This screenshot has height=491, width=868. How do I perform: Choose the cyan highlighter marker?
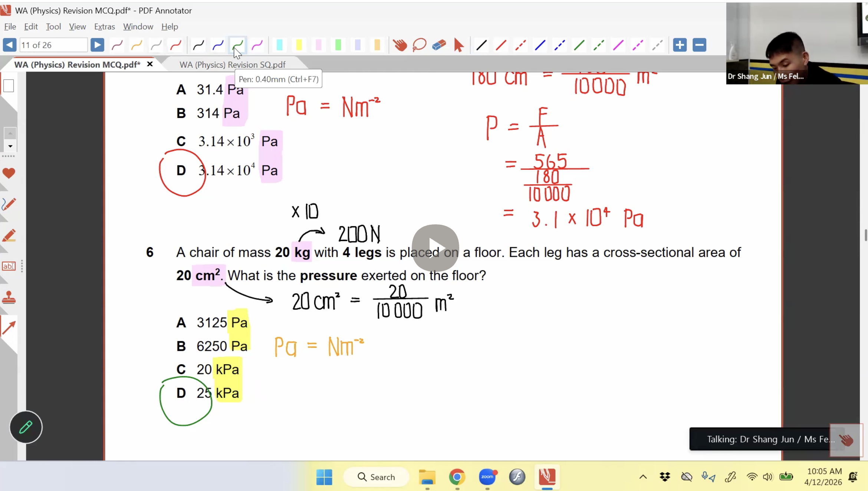[280, 45]
